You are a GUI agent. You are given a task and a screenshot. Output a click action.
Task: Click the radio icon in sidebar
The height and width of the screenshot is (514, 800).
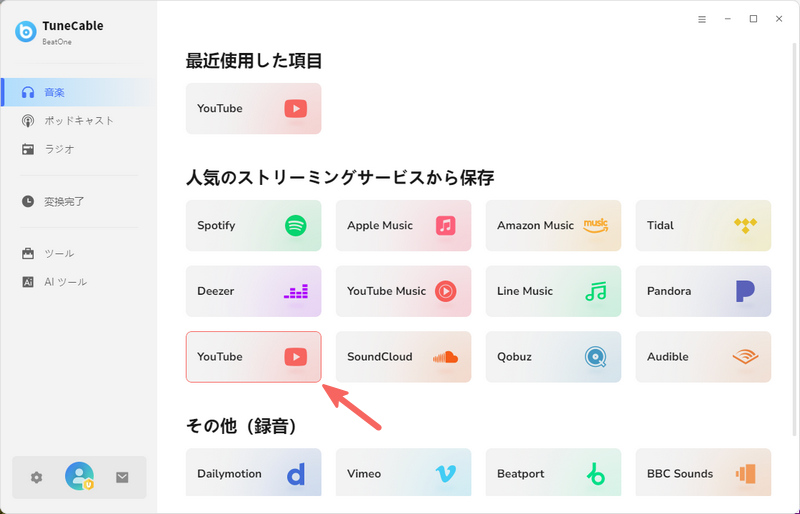(28, 149)
